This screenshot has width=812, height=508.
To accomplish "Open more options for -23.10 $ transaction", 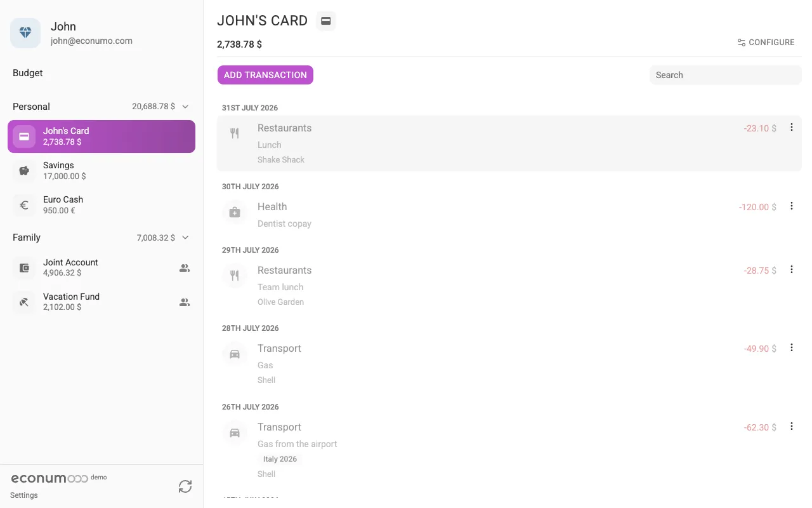I will click(x=791, y=127).
